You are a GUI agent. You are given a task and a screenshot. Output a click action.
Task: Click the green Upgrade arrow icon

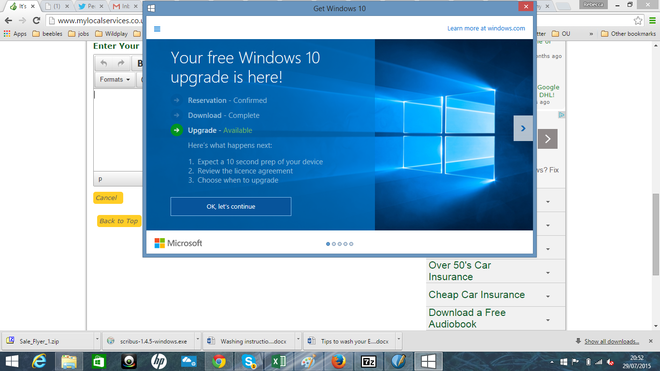pos(176,130)
